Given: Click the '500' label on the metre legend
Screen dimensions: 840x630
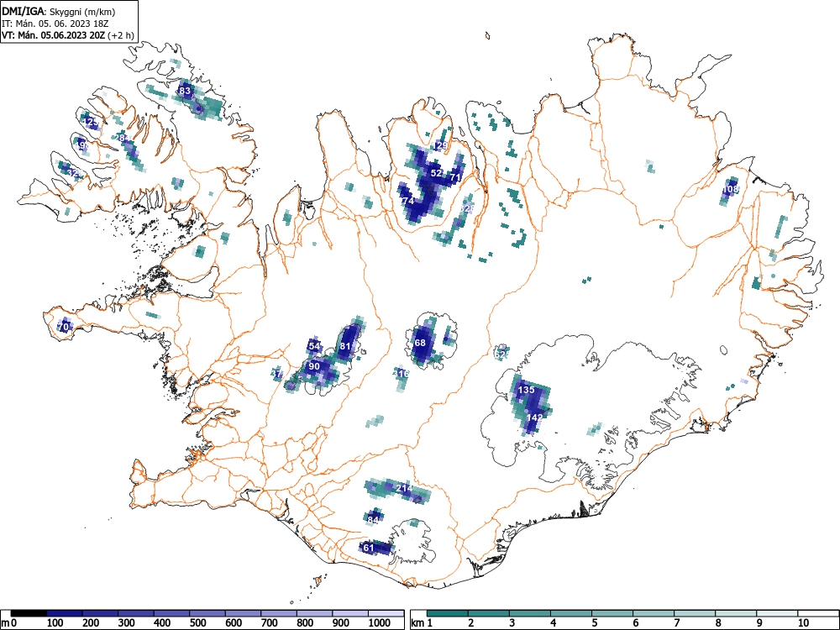Looking at the screenshot, I should [197, 622].
